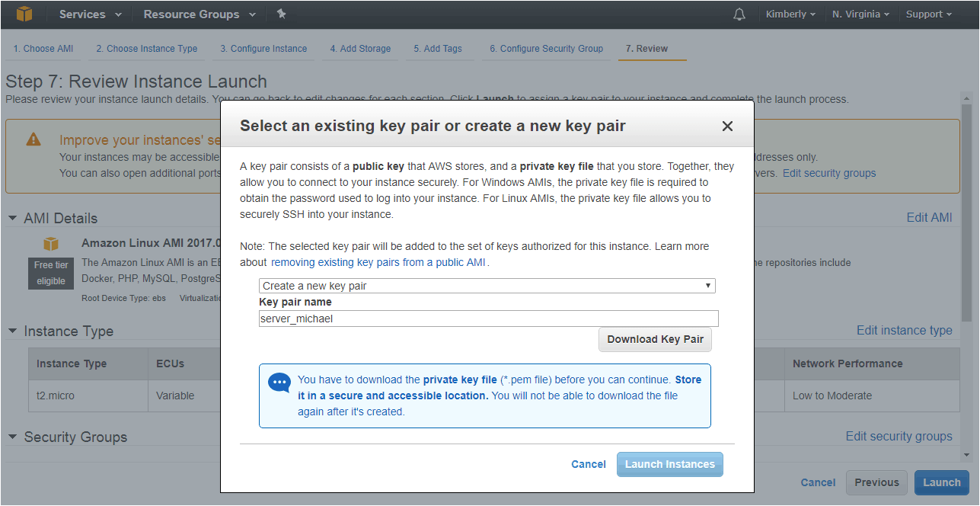Image resolution: width=980 pixels, height=506 pixels.
Task: Open the N. Virginia region menu
Action: (x=860, y=14)
